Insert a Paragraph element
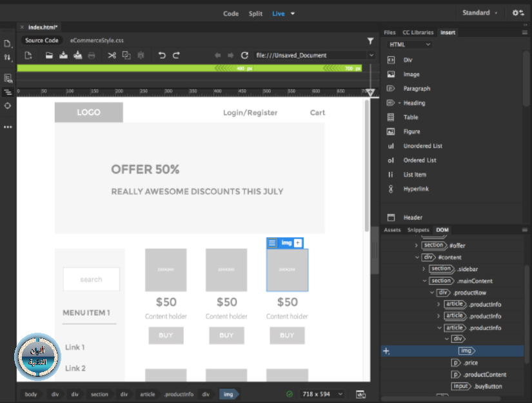The height and width of the screenshot is (403, 532). [x=417, y=88]
